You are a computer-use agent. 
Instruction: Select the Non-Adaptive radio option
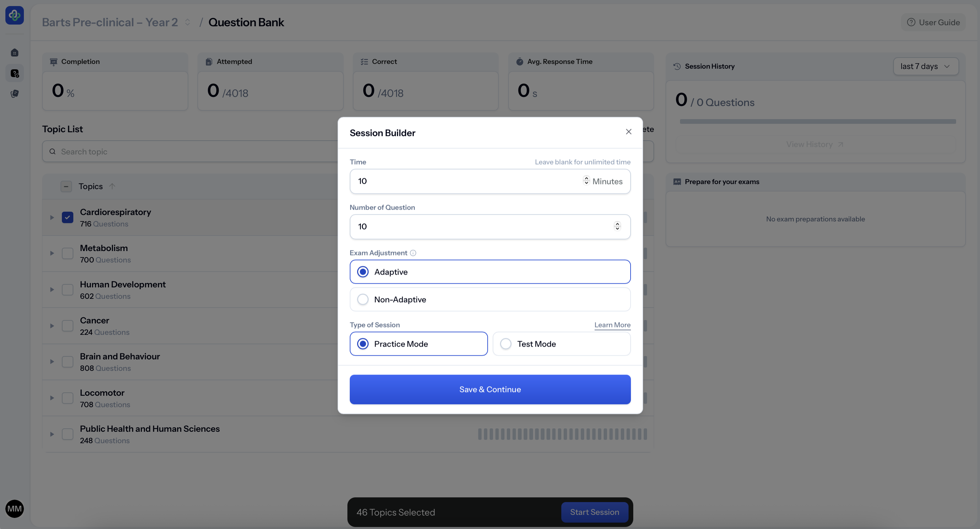363,299
